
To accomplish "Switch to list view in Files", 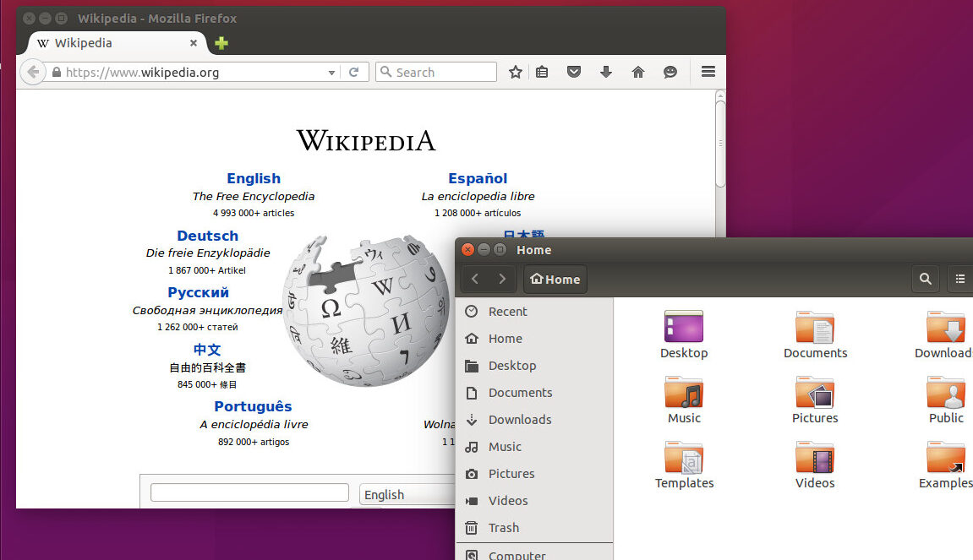I will [960, 279].
